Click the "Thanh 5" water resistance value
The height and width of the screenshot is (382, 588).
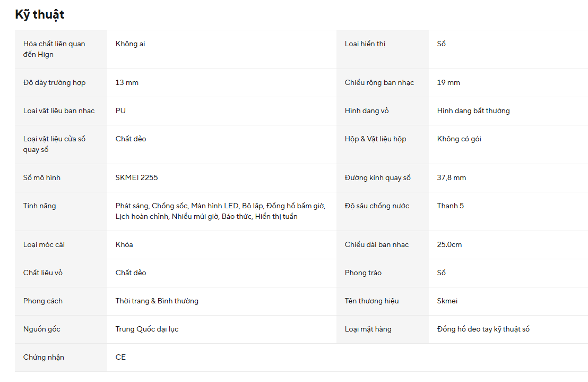(450, 206)
